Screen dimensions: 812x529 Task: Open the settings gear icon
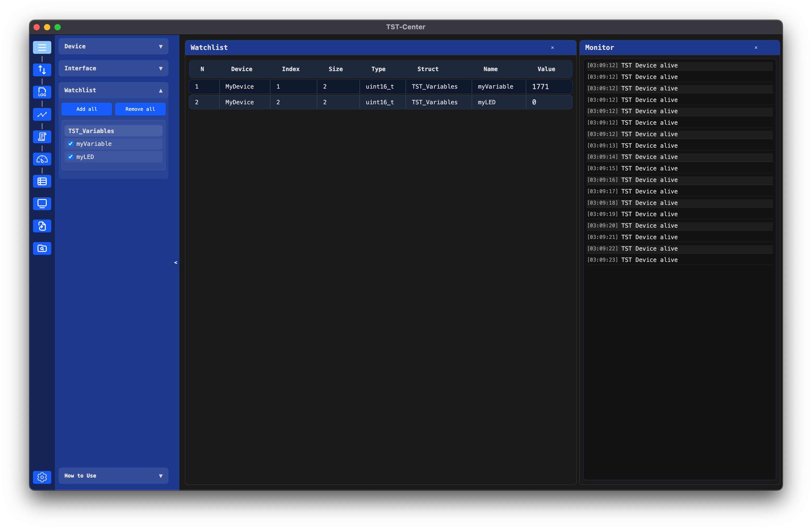pyautogui.click(x=42, y=477)
